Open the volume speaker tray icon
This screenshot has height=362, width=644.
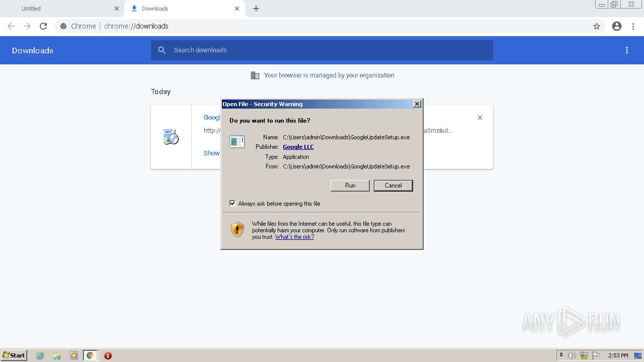[x=572, y=355]
